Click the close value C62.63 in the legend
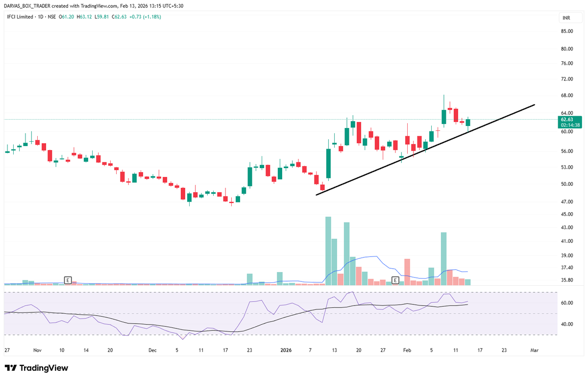The image size is (588, 380). pyautogui.click(x=120, y=16)
